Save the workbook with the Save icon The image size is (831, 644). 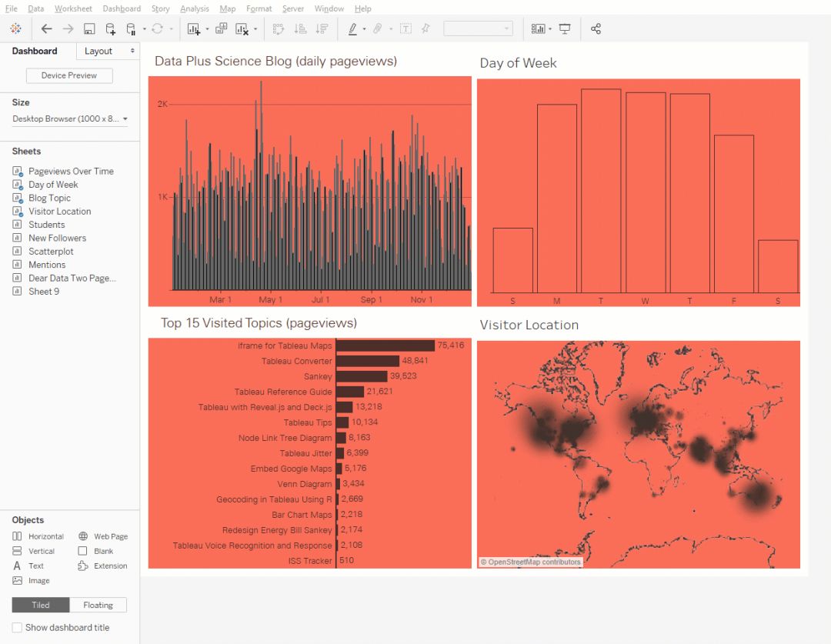click(89, 28)
